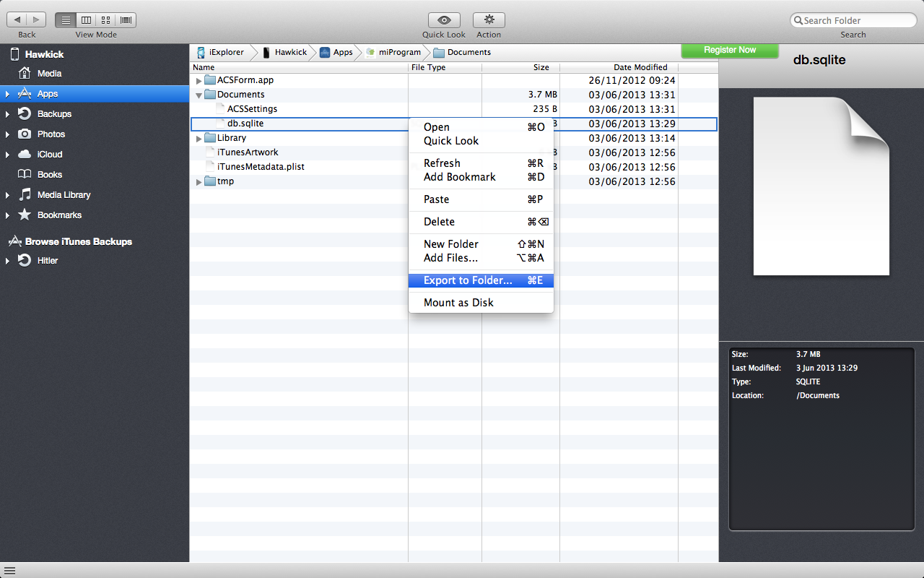Open the Hitler backup in sidebar
924x578 pixels.
pyautogui.click(x=95, y=261)
